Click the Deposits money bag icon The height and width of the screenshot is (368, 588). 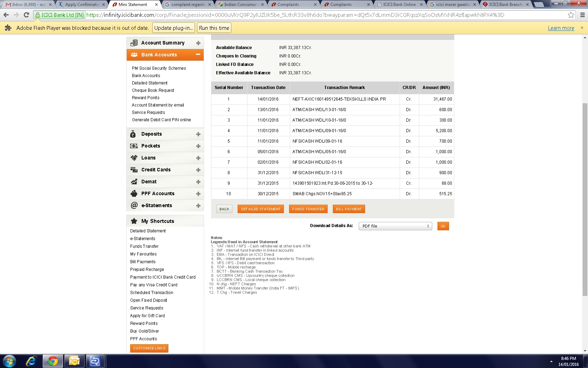tap(133, 134)
